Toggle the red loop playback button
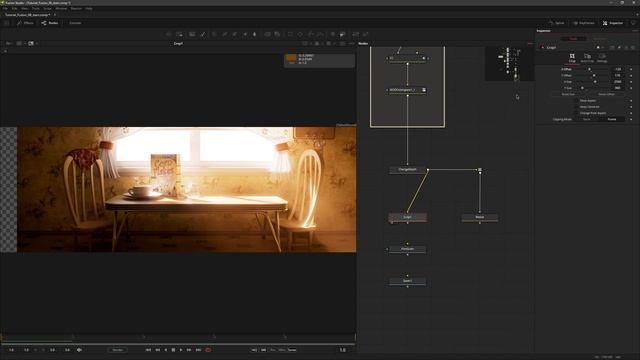Screen dimensions: 640x360 (x=208, y=350)
